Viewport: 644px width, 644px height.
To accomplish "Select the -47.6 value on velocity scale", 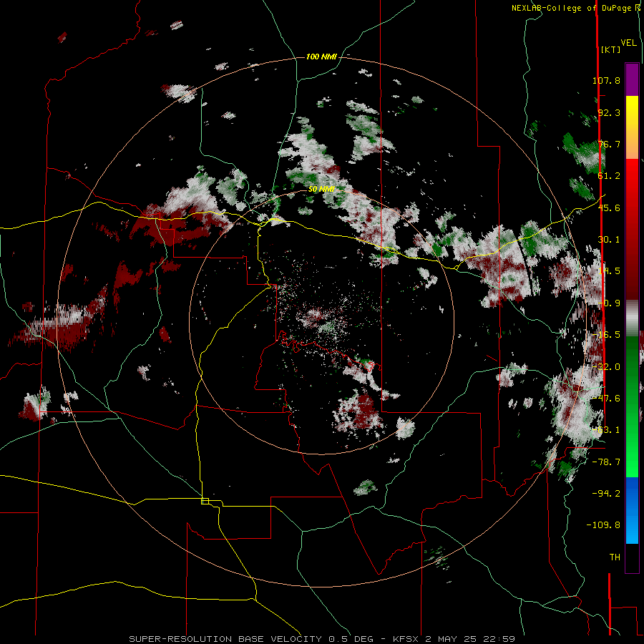I will click(x=606, y=399).
